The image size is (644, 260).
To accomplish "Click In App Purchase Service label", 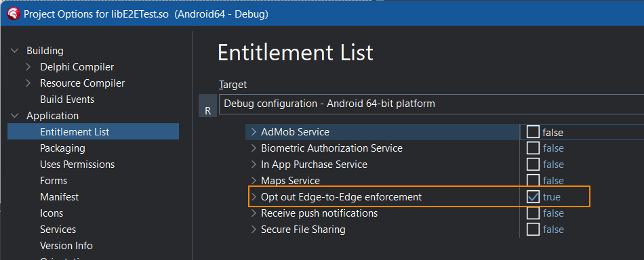I will (x=314, y=165).
